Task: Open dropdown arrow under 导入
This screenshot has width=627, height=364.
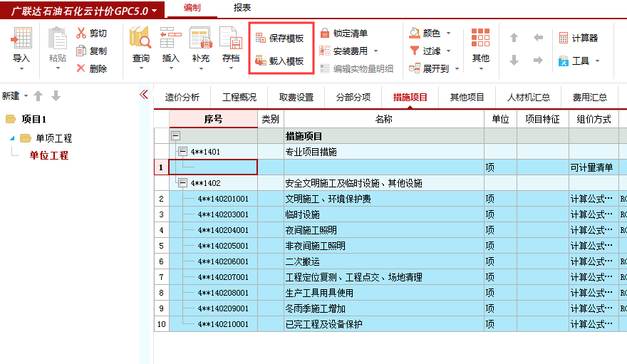Action: [21, 68]
